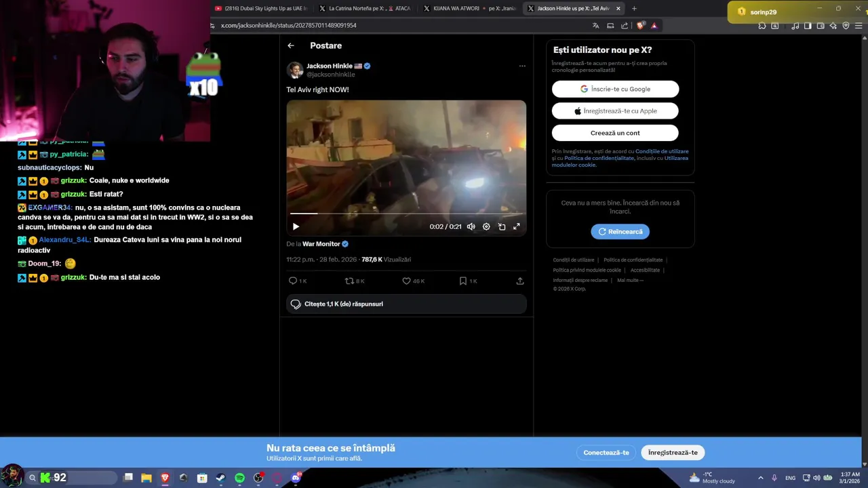Click the reply comment icon with 1K

pyautogui.click(x=298, y=281)
